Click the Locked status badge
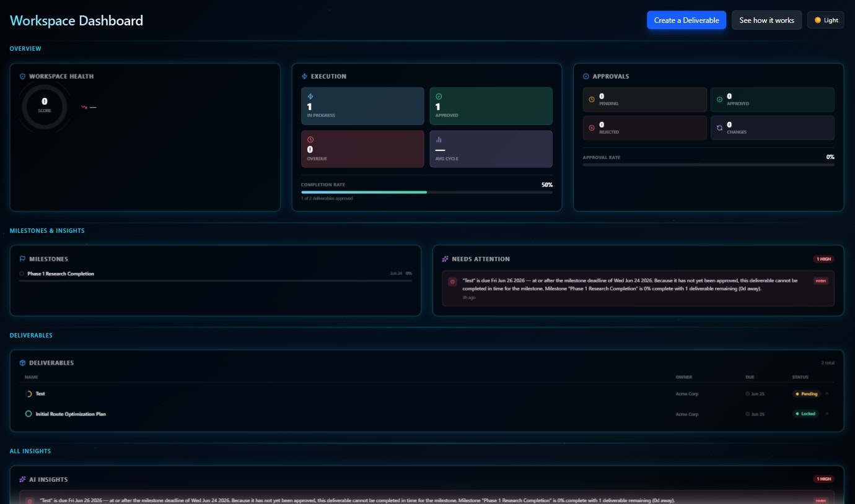Viewport: 855px width, 504px height. coord(805,414)
